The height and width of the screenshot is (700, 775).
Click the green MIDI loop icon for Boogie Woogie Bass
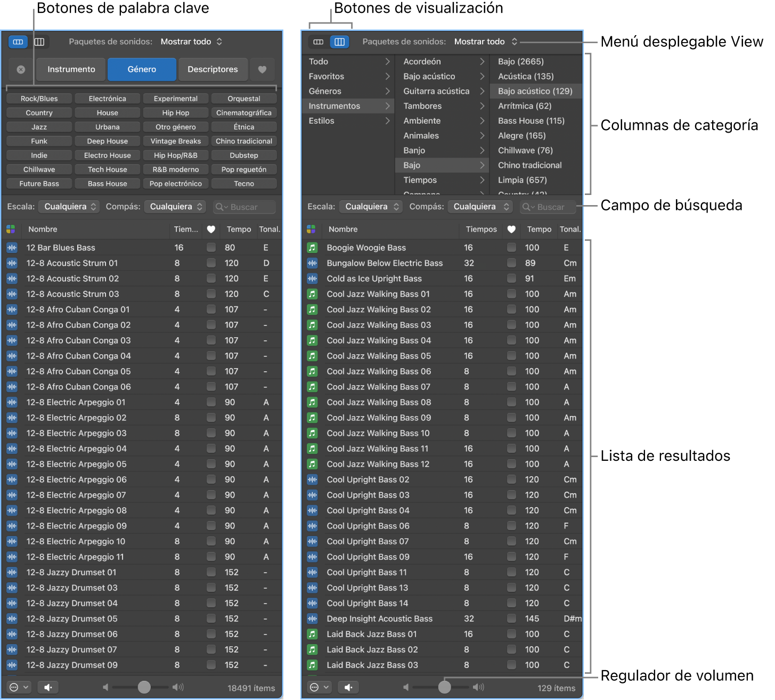312,248
